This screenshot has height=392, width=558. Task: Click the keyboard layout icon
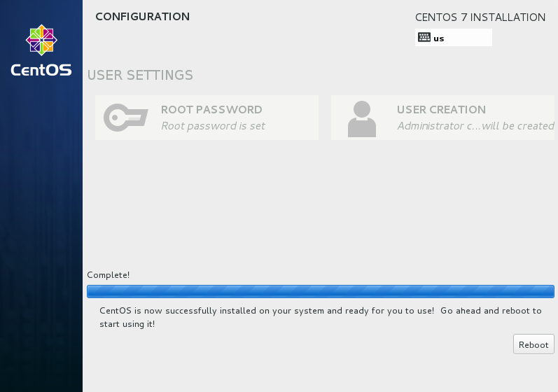(x=424, y=38)
